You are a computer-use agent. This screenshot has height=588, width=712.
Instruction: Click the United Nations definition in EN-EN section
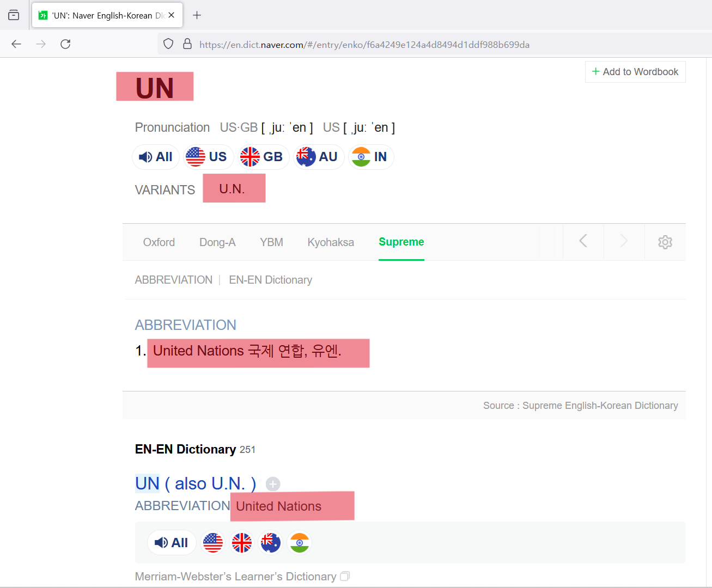point(279,506)
